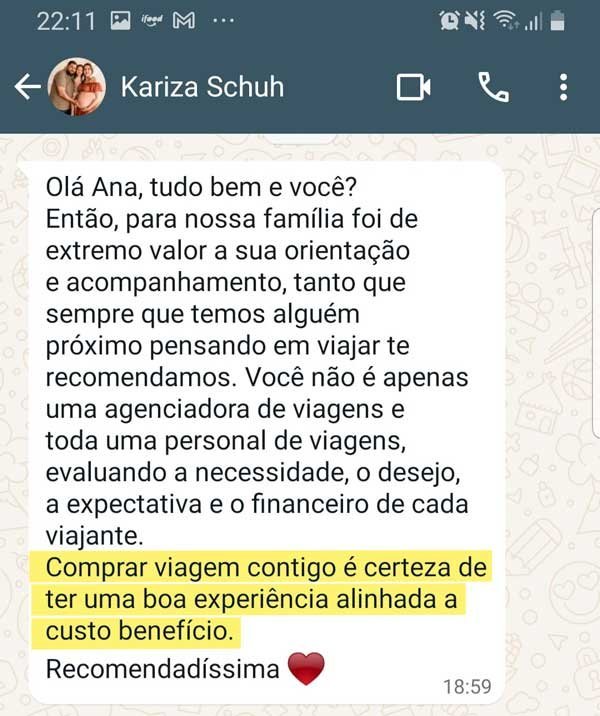
Task: Start a voice call using phone icon
Action: point(493,87)
